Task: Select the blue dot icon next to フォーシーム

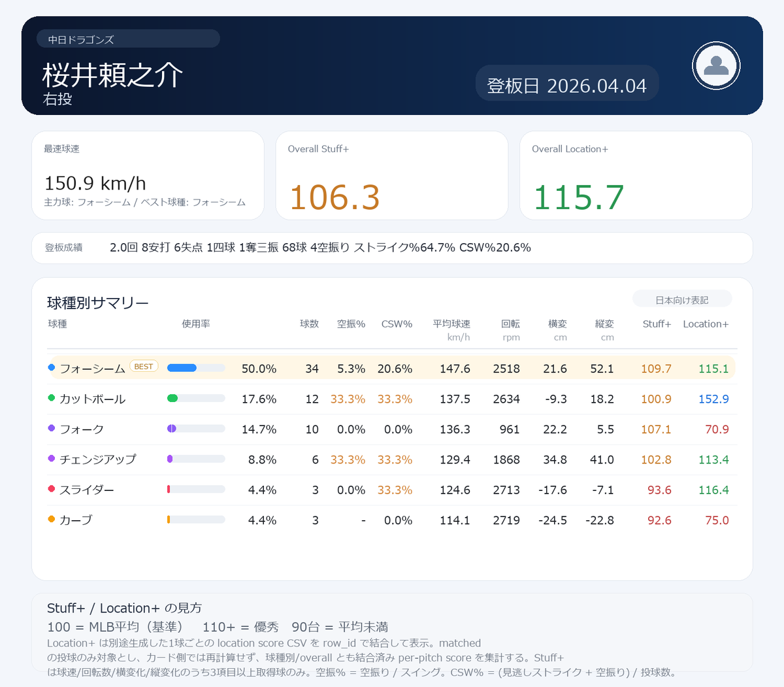Action: pos(51,368)
